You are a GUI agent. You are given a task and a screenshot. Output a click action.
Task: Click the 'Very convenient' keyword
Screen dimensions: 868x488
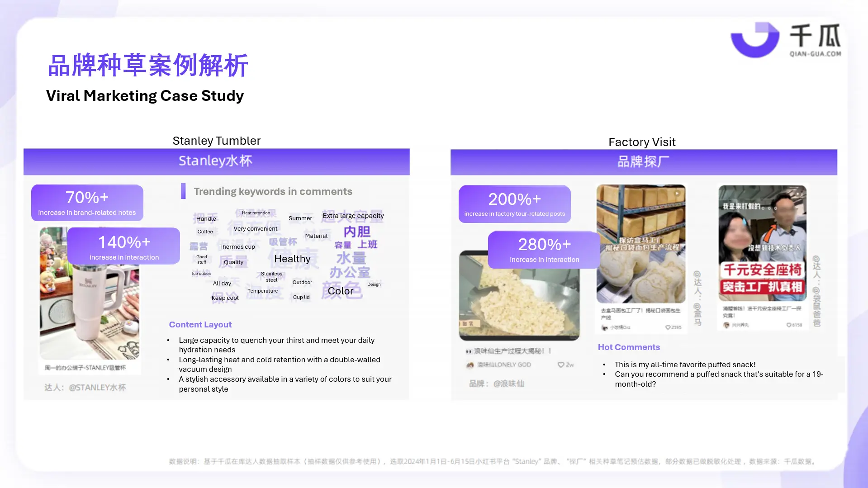[x=256, y=229]
